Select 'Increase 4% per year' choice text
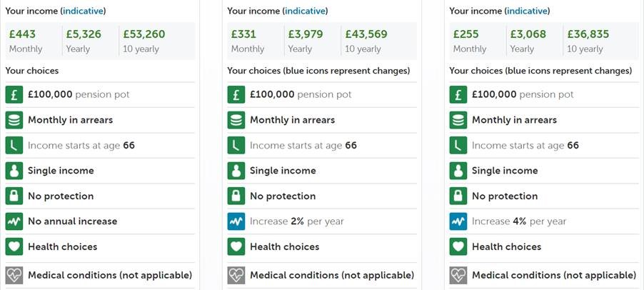Image resolution: width=644 pixels, height=290 pixels. [x=518, y=221]
